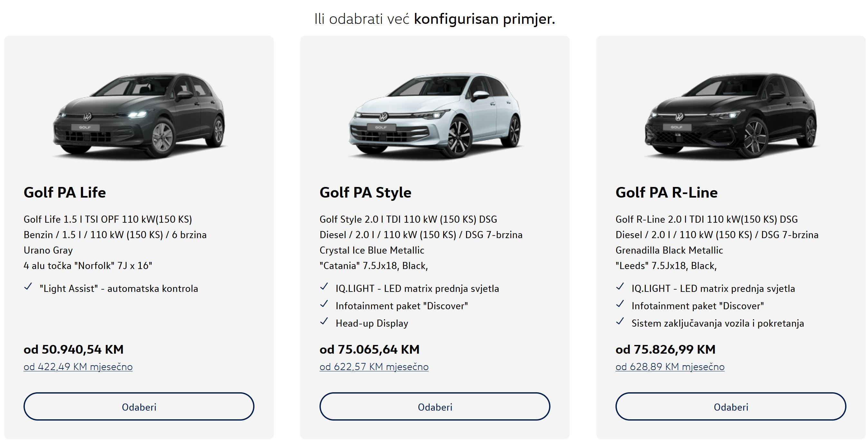Click the checkmark beside Head-up Display

coord(324,321)
